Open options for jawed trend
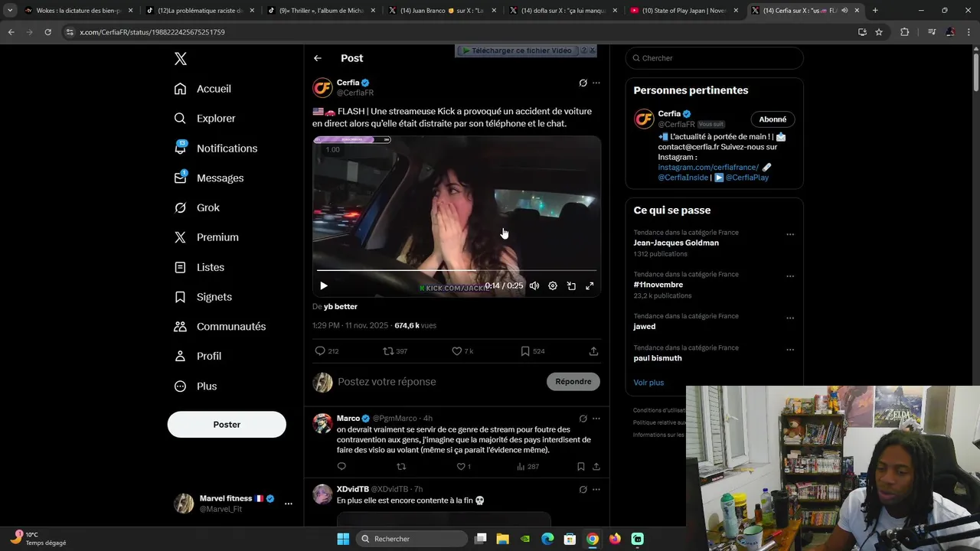980x551 pixels. tap(790, 318)
